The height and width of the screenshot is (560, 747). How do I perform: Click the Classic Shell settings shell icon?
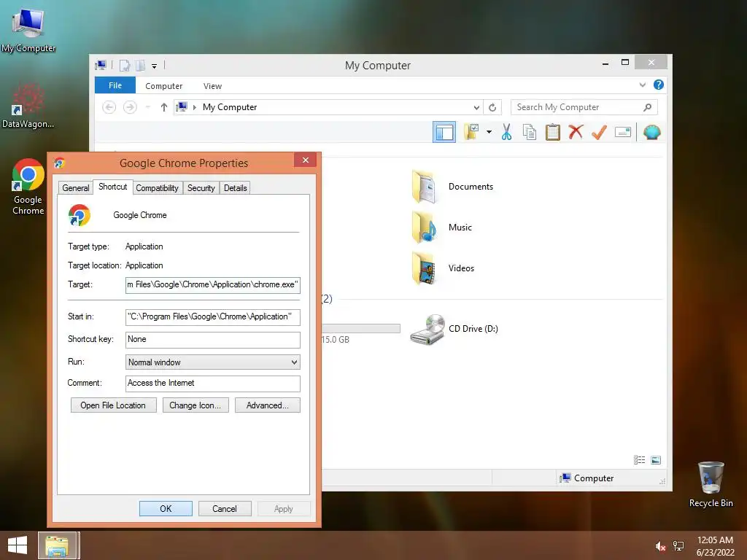point(651,132)
